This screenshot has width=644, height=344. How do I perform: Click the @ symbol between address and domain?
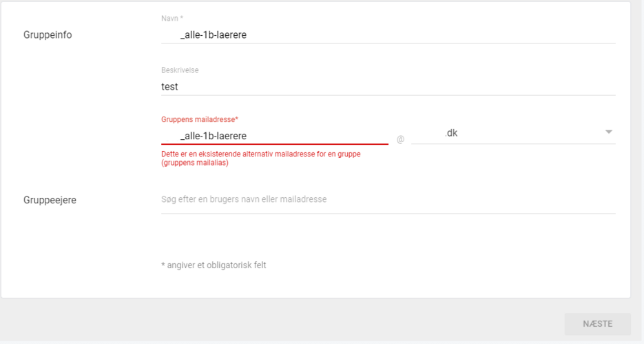click(x=400, y=139)
